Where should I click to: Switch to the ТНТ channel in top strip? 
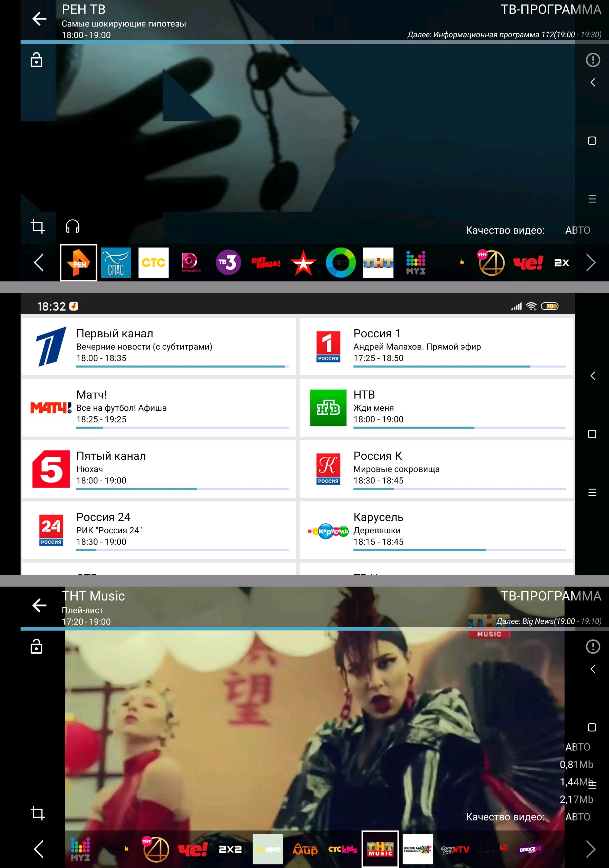[378, 262]
